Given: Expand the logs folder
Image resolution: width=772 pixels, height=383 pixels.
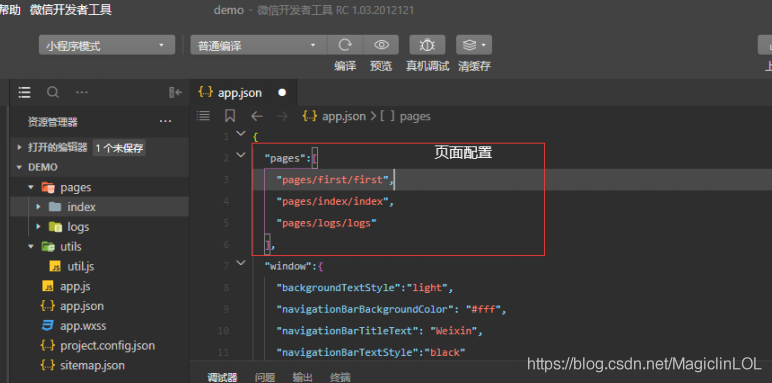Looking at the screenshot, I should (x=38, y=226).
